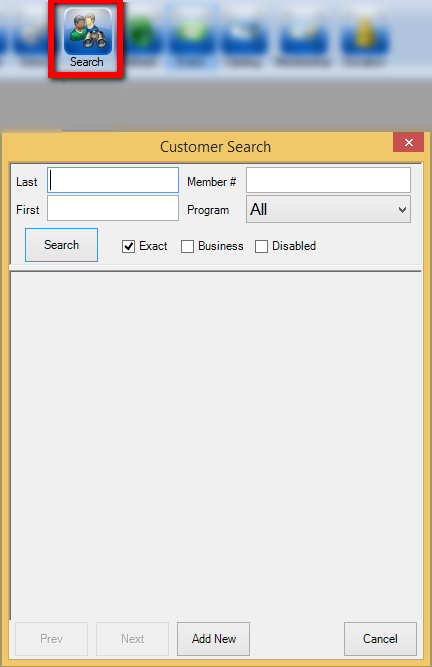Screen dimensions: 432x667
Task: Click the Member # text box
Action: tap(328, 180)
